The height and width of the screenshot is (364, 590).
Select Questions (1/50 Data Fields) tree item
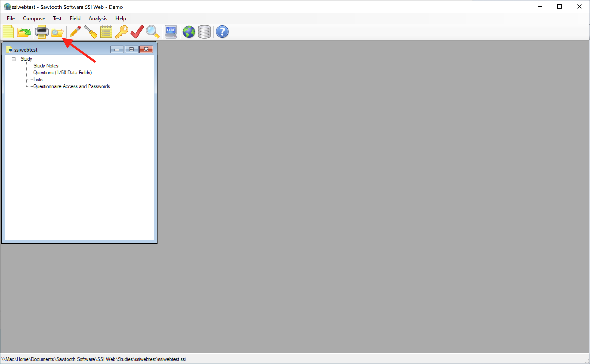(x=62, y=72)
